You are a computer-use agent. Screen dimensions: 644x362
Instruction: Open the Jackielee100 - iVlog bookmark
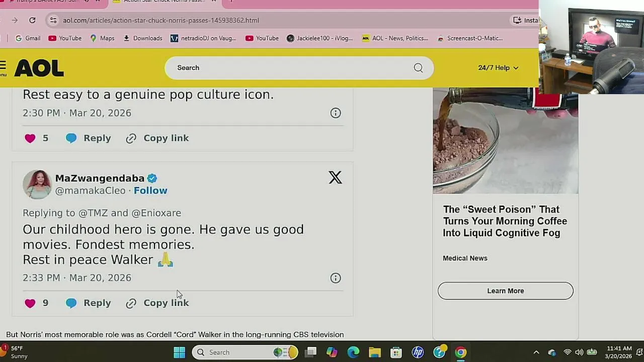[x=320, y=38]
